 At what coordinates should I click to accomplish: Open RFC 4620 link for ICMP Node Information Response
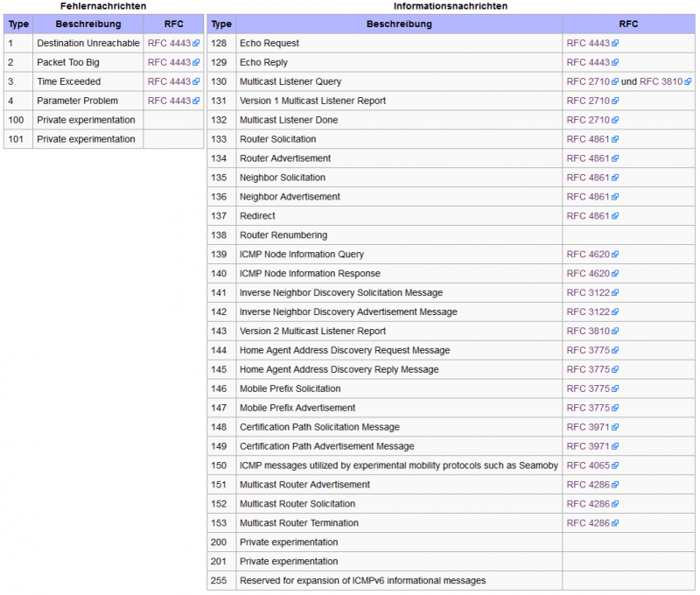[592, 274]
